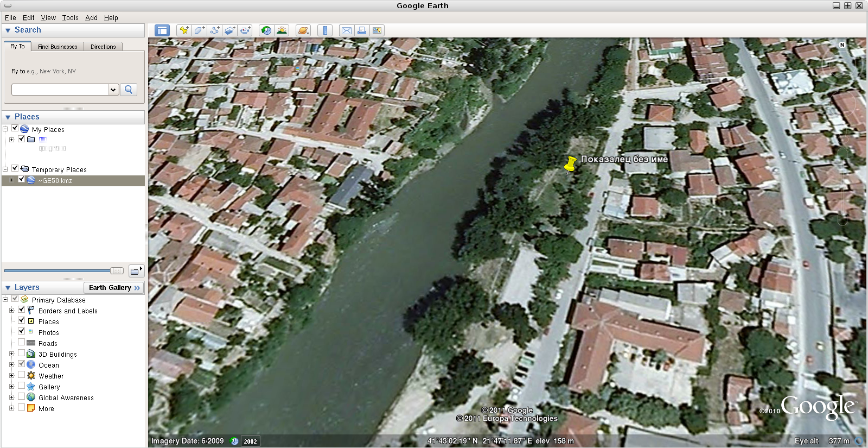Toggle sunlight across the landscape
Image resolution: width=868 pixels, height=448 pixels.
coord(282,30)
